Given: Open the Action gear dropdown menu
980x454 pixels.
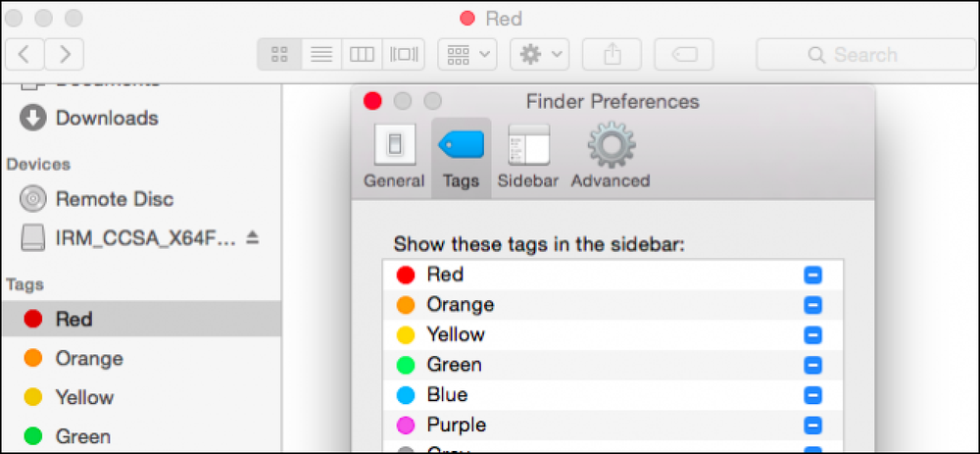Looking at the screenshot, I should [x=540, y=54].
